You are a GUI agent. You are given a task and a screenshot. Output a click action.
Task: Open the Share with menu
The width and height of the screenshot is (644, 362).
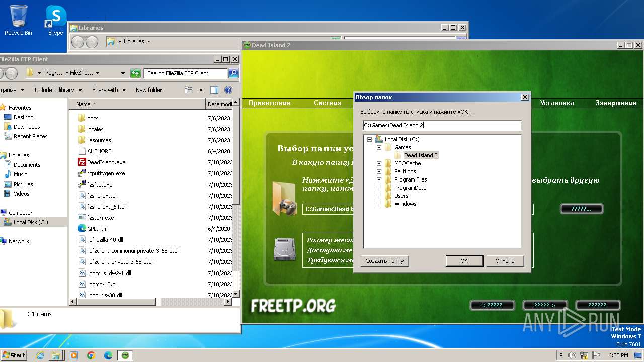tap(108, 90)
